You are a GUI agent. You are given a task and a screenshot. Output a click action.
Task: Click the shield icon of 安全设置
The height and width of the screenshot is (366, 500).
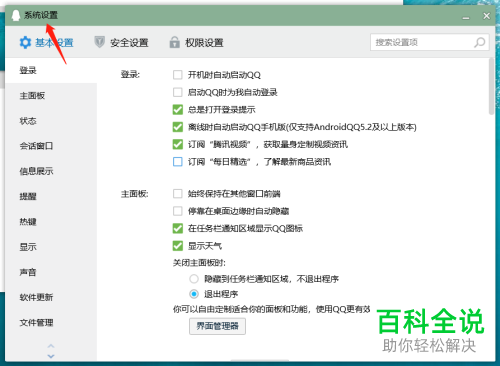100,42
